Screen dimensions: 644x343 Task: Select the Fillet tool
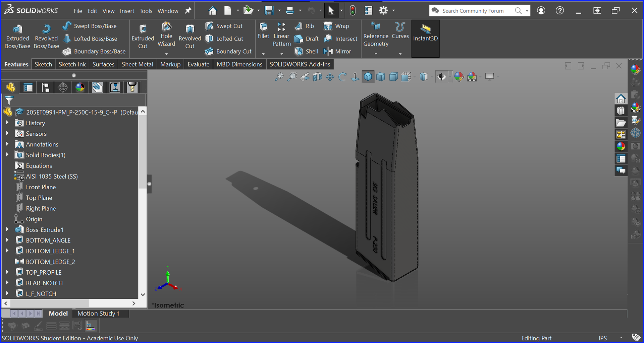point(263,31)
